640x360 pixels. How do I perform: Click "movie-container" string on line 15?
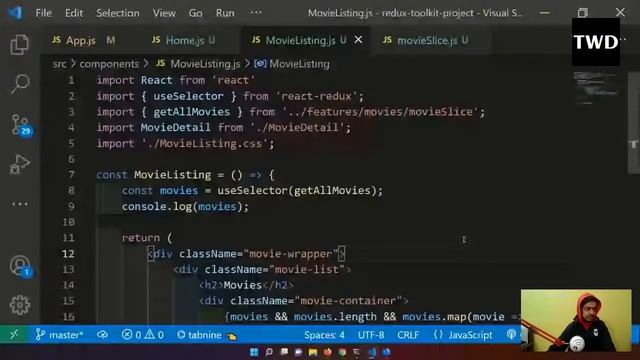(x=348, y=301)
